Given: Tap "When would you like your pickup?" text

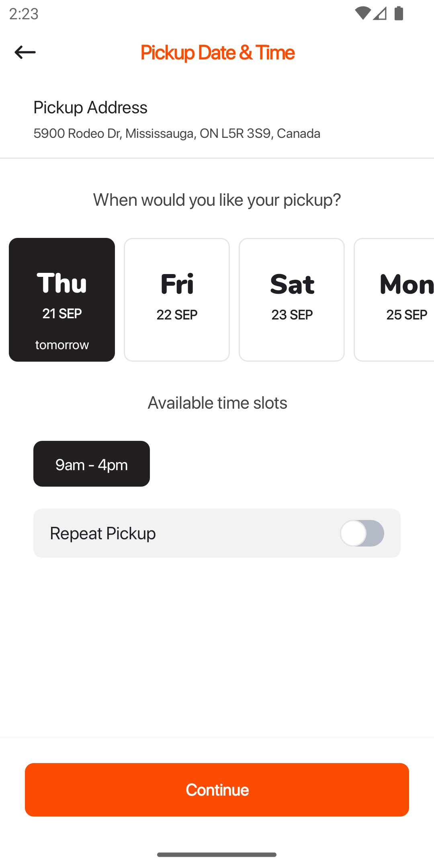Looking at the screenshot, I should (217, 200).
